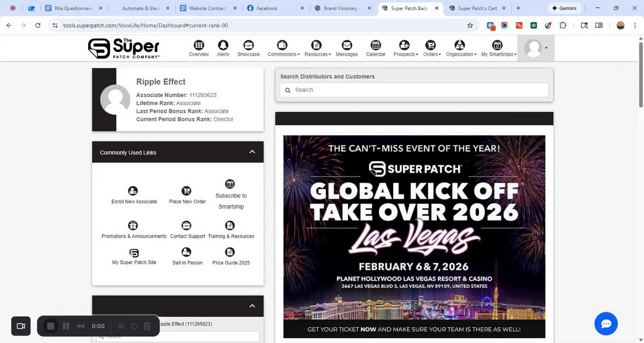Switch to the Rita Questionnaire tab
This screenshot has height=343, width=644.
[x=74, y=8]
